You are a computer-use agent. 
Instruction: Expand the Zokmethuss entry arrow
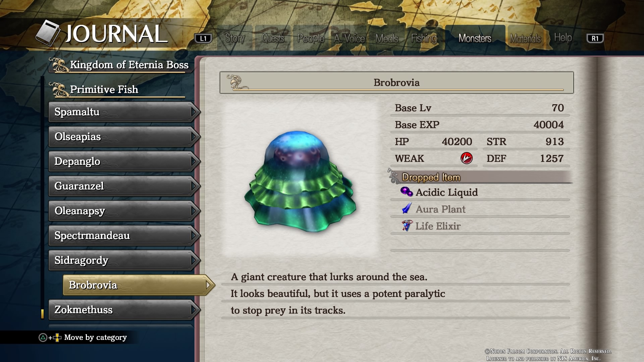point(194,310)
